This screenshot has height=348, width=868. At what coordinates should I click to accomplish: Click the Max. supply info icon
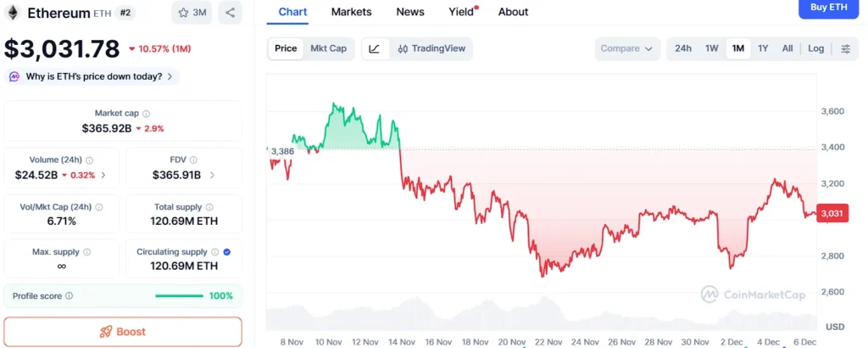(x=87, y=252)
